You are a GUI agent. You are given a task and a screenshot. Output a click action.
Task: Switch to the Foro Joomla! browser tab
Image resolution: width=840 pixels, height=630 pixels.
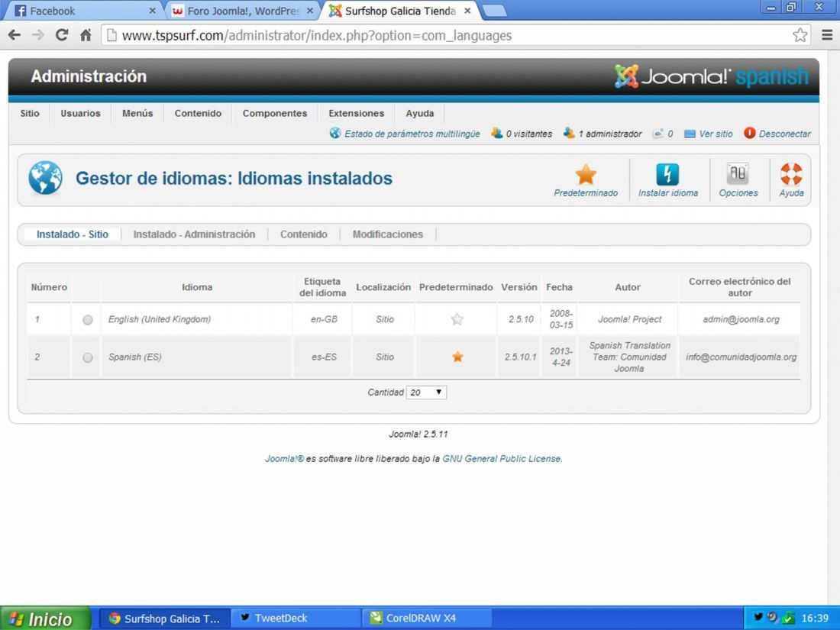tap(243, 11)
